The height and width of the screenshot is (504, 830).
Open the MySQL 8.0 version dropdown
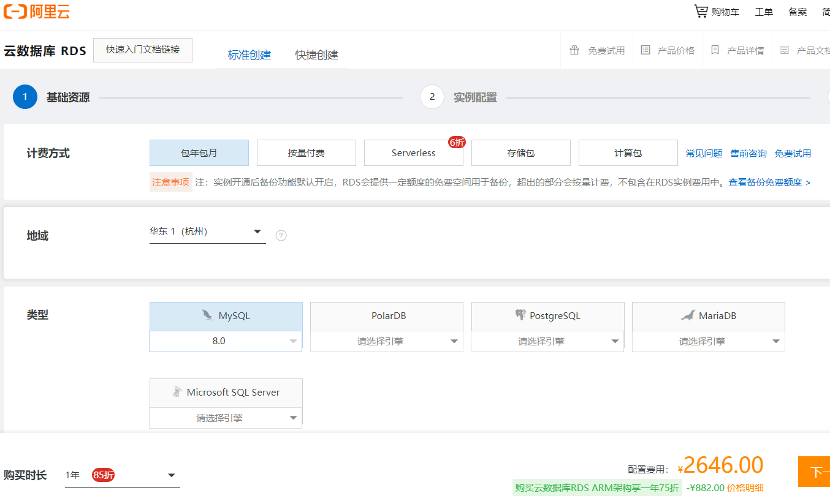coord(226,341)
